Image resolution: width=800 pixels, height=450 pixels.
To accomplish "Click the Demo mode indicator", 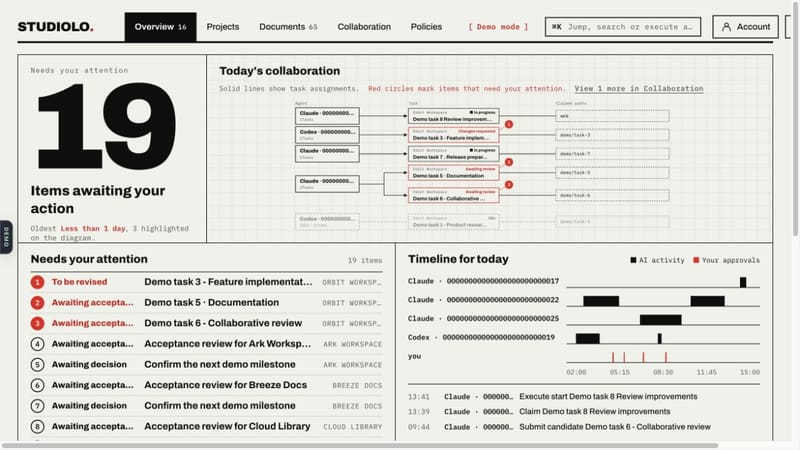I will click(498, 27).
